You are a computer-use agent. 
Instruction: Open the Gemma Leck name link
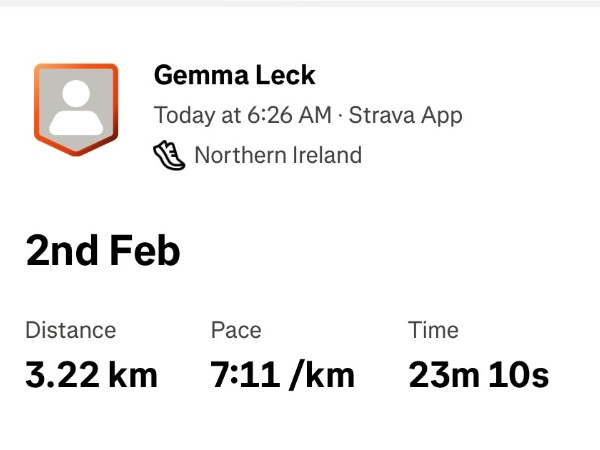pos(234,75)
